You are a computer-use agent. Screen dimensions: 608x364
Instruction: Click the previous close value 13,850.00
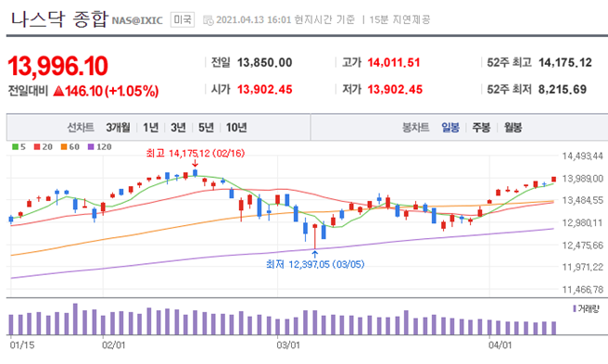[264, 63]
